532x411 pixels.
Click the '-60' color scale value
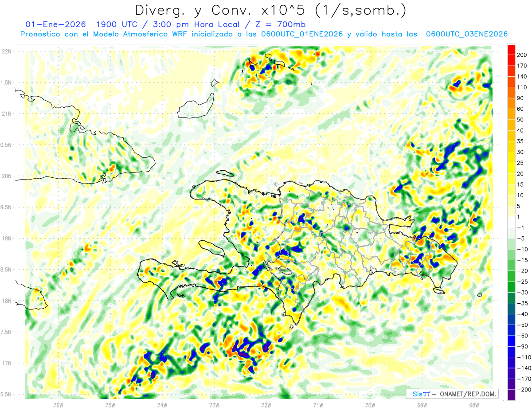pyautogui.click(x=523, y=336)
